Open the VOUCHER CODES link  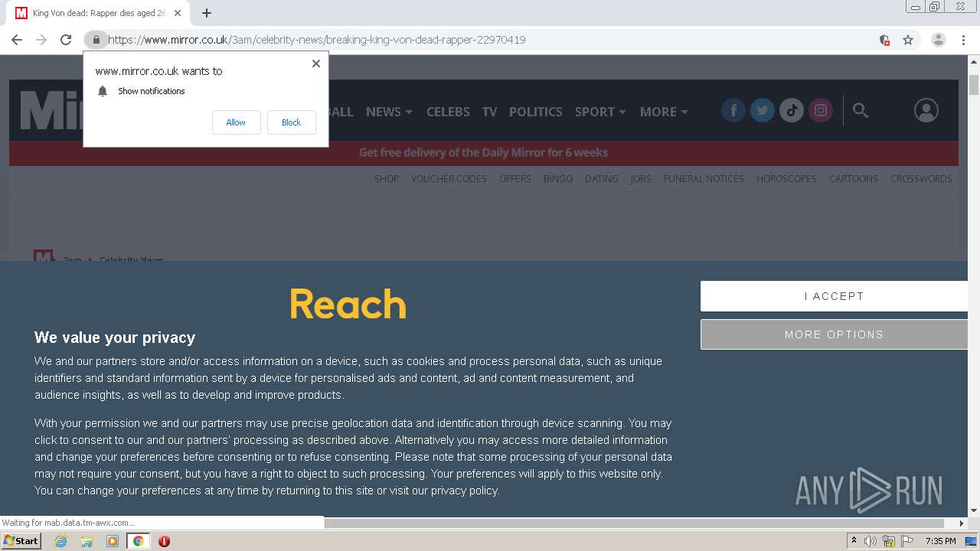tap(449, 179)
